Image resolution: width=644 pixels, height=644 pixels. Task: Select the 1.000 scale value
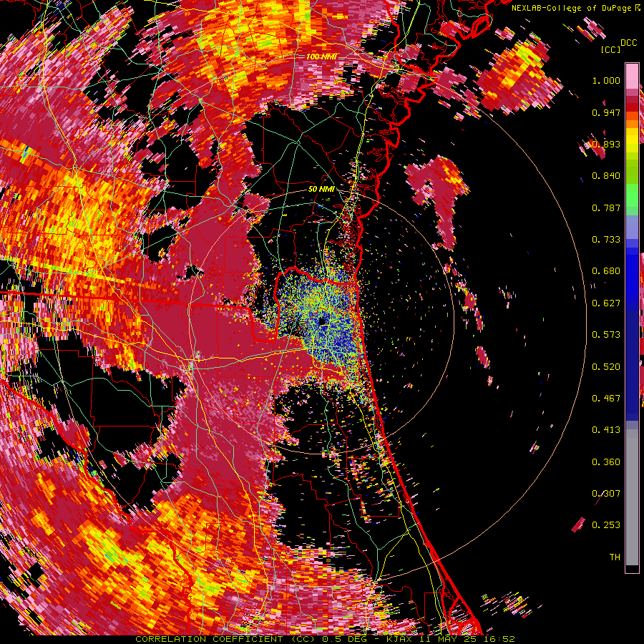click(606, 80)
